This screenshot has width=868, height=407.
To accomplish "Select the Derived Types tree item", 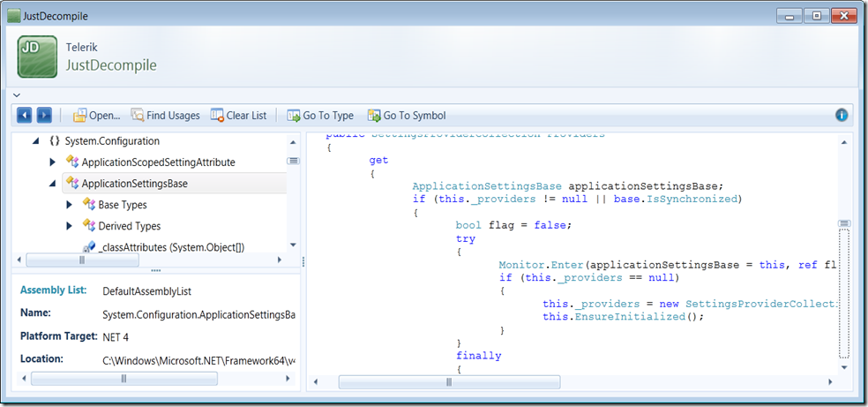I will point(130,226).
